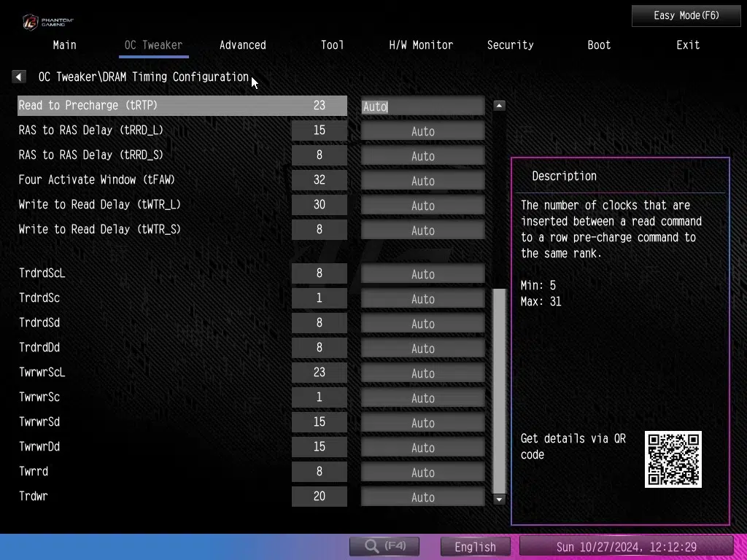Click tRTP current value 23
747x560 pixels.
point(320,105)
